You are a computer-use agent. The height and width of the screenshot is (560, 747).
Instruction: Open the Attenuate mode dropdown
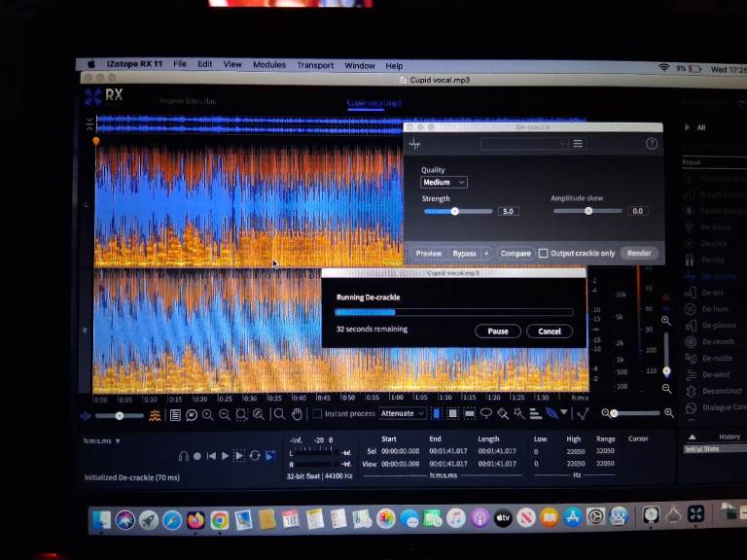coord(402,414)
